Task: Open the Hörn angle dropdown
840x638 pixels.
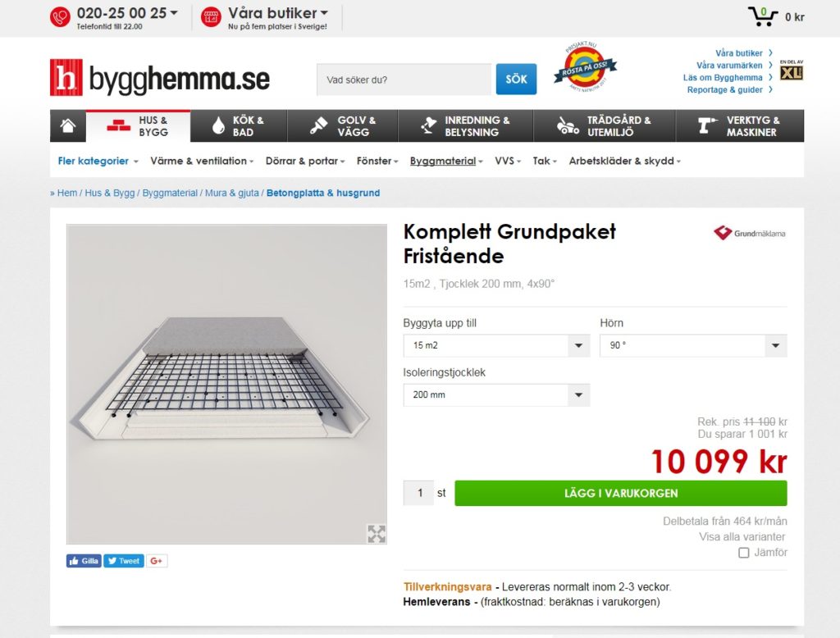Action: pos(693,345)
